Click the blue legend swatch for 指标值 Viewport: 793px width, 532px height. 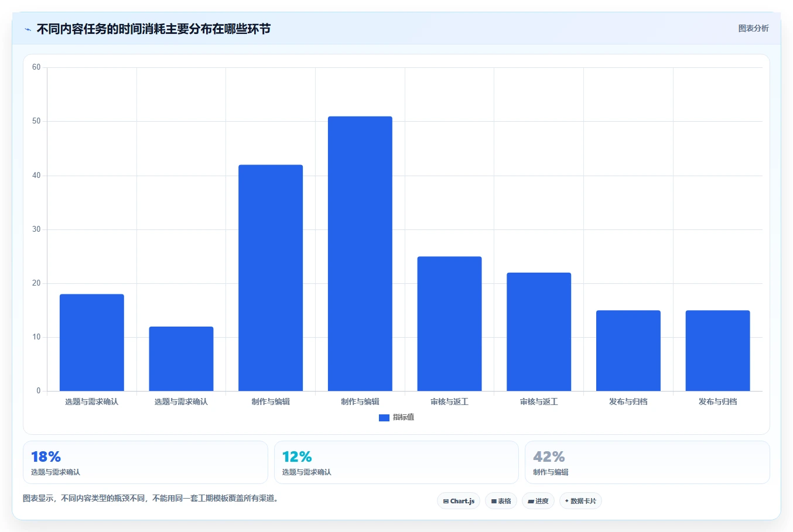tap(384, 418)
